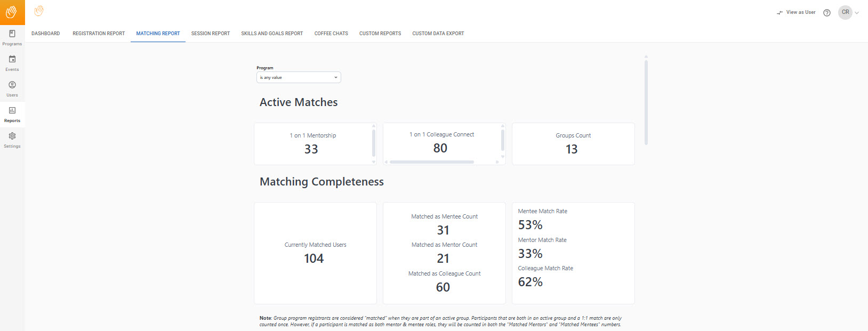Select the Coffee Chats tab
The image size is (868, 331).
pyautogui.click(x=331, y=34)
